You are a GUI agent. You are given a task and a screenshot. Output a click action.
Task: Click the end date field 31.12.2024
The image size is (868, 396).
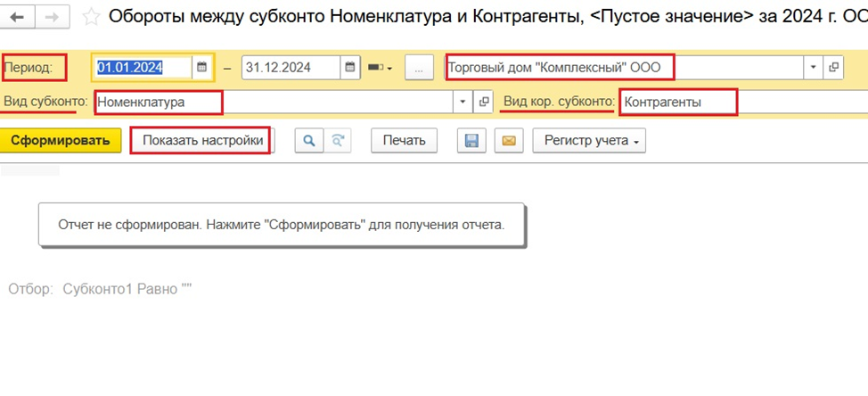[x=291, y=68]
